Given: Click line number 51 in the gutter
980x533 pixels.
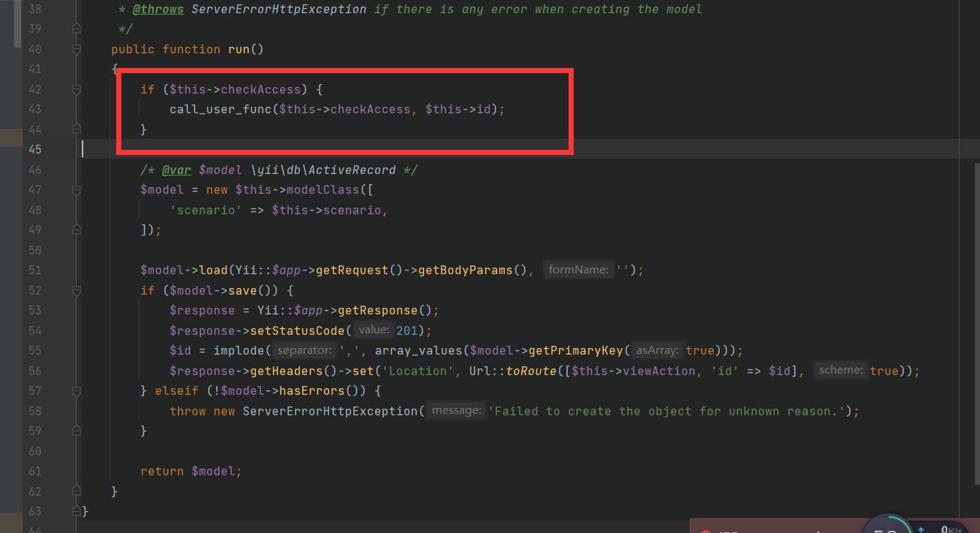Looking at the screenshot, I should tap(34, 270).
